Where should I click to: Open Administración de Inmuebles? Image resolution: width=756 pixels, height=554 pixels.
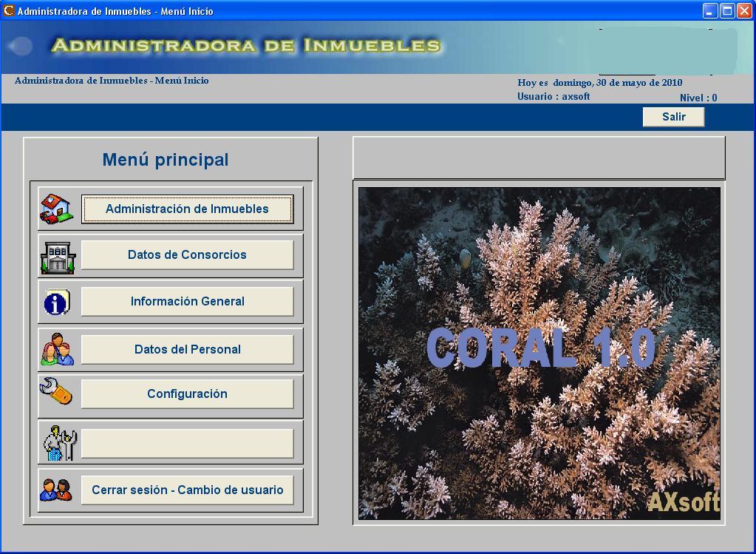(187, 209)
